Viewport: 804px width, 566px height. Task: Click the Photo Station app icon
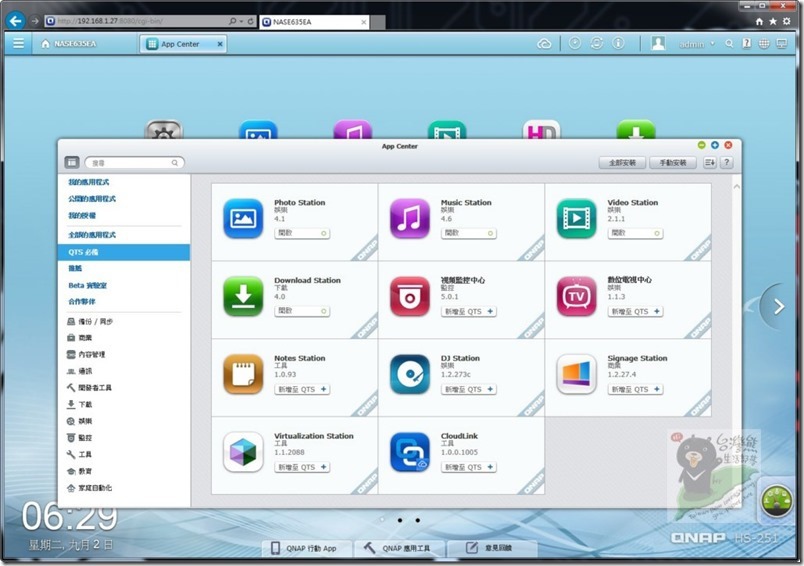point(244,219)
